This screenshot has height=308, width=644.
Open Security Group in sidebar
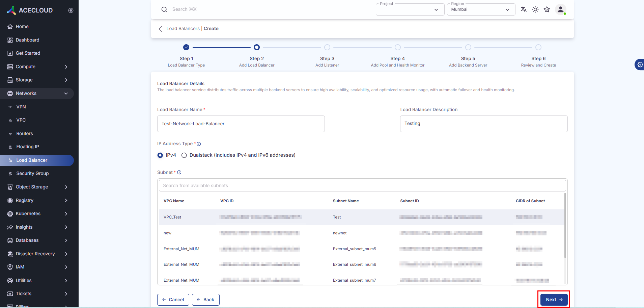[x=32, y=174]
